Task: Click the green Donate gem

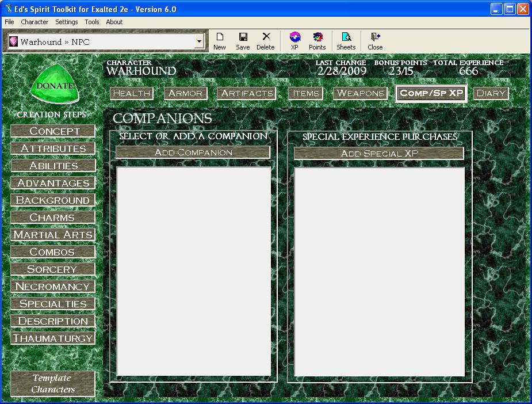Action: coord(55,86)
